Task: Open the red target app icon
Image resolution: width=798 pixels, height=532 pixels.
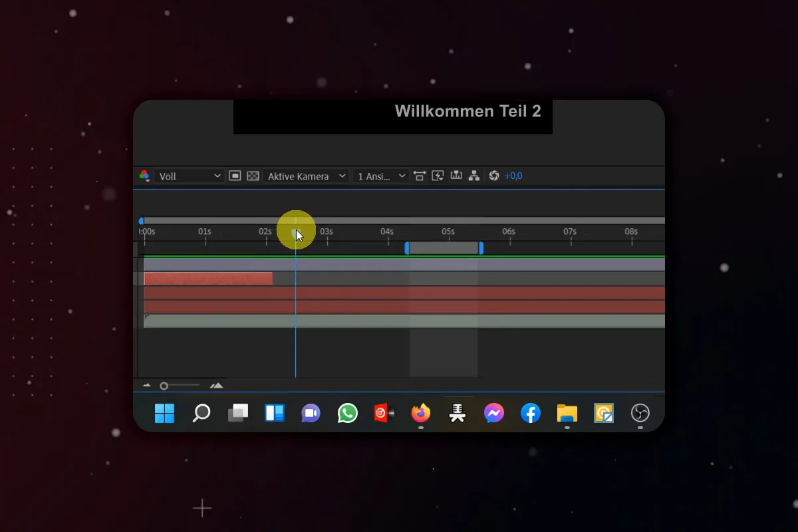Action: 384,414
